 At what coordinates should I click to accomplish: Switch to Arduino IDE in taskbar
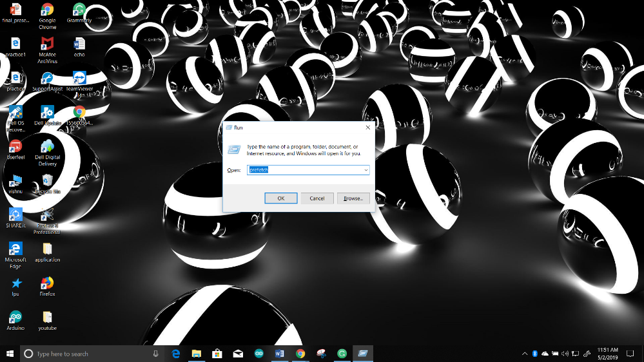point(259,354)
